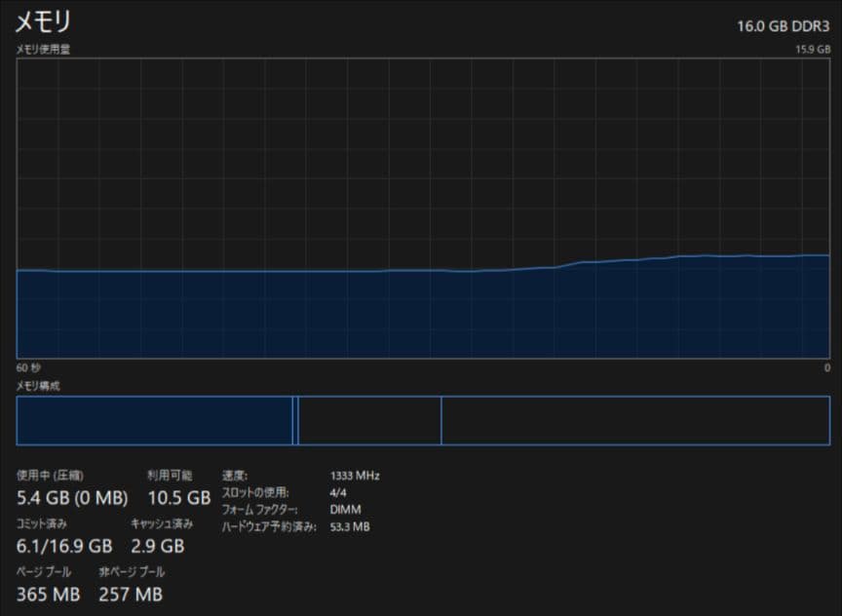Click the メモリ構成 section label

point(38,386)
